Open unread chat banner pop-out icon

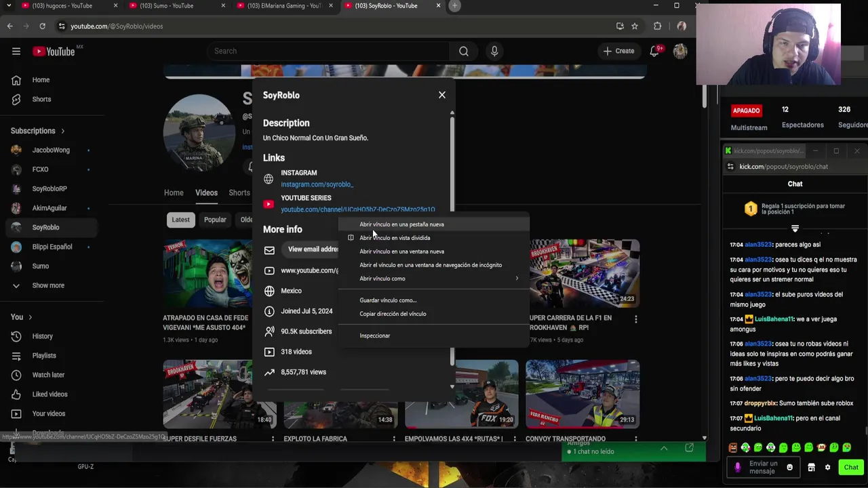pos(689,448)
